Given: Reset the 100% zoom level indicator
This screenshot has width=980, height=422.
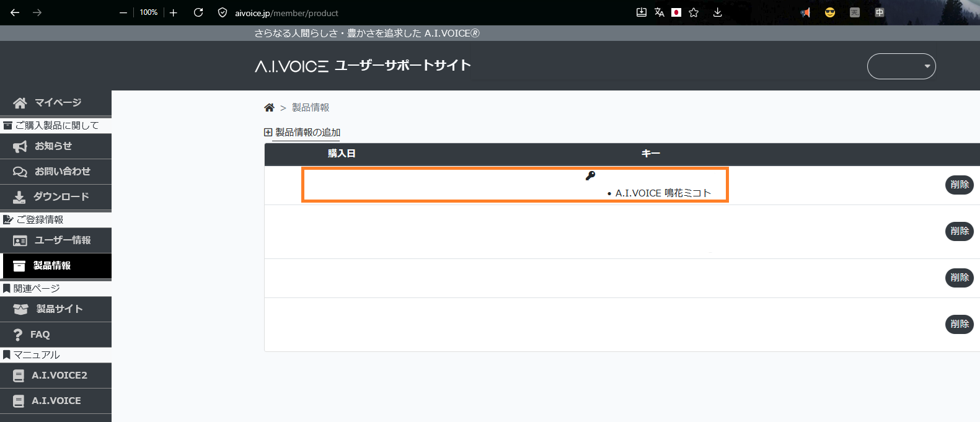Looking at the screenshot, I should point(148,12).
